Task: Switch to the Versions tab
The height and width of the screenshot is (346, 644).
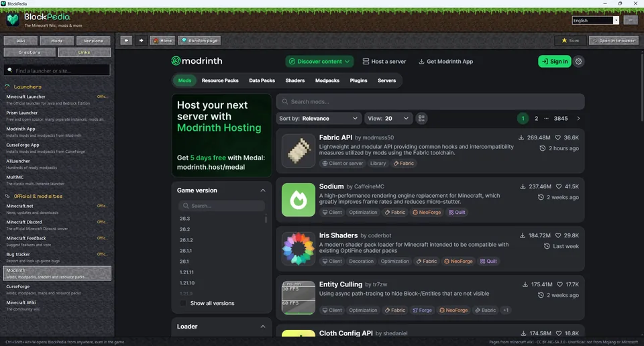Action: tap(93, 41)
